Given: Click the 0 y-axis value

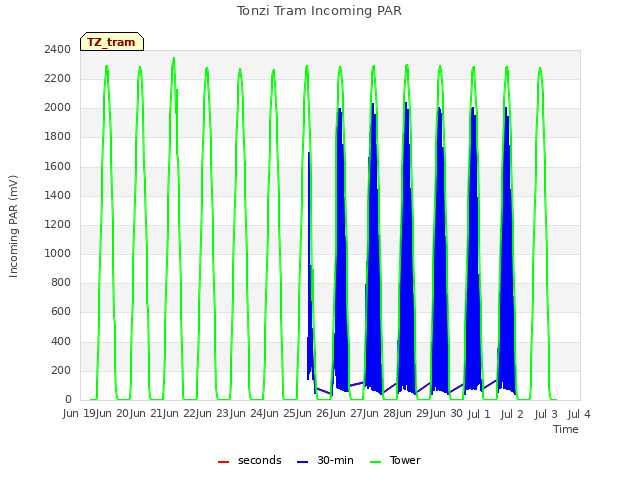Looking at the screenshot, I should pos(68,400).
